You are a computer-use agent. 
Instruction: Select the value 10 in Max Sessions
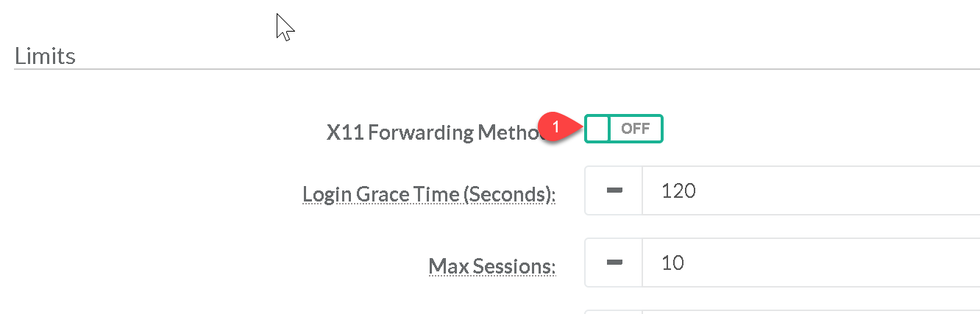672,263
